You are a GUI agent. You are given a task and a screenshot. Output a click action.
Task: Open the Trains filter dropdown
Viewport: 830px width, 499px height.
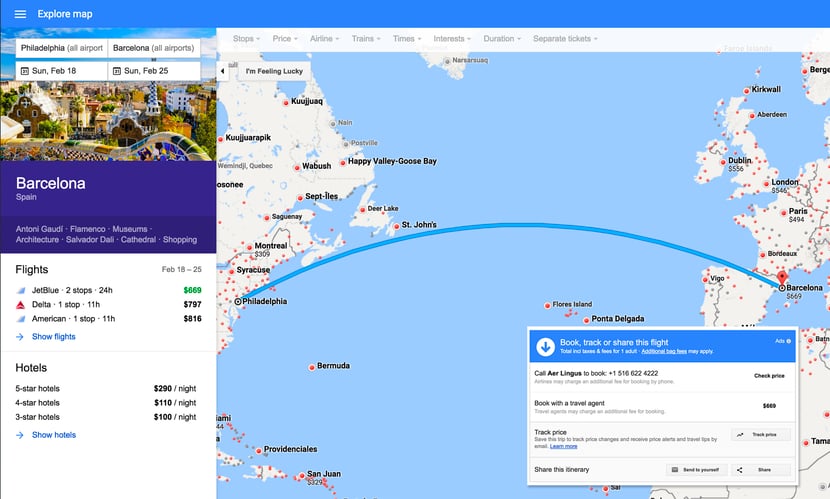366,39
